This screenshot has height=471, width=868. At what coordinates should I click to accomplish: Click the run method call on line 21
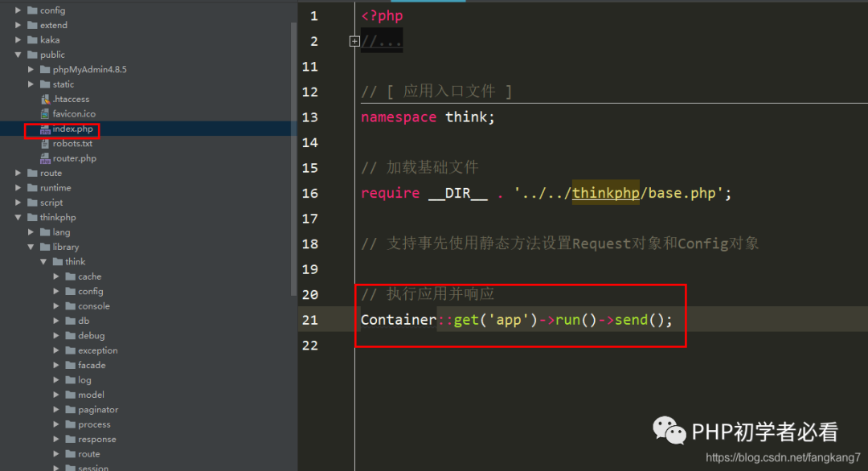pos(567,320)
